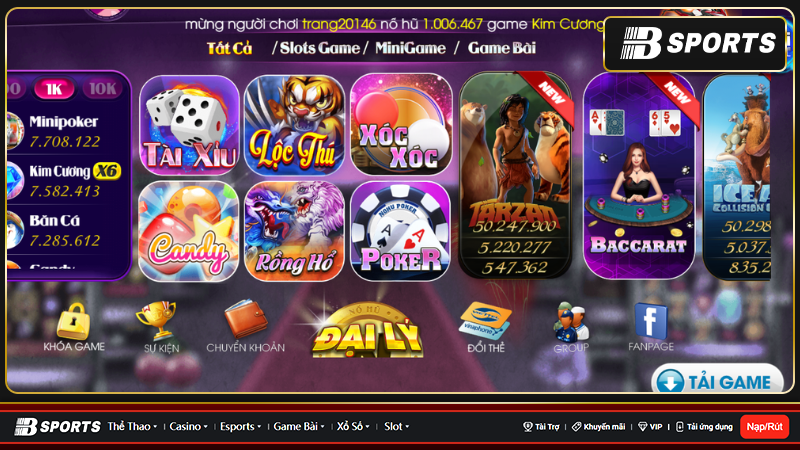
Task: Open the Rồng Hổ game
Action: 295,231
